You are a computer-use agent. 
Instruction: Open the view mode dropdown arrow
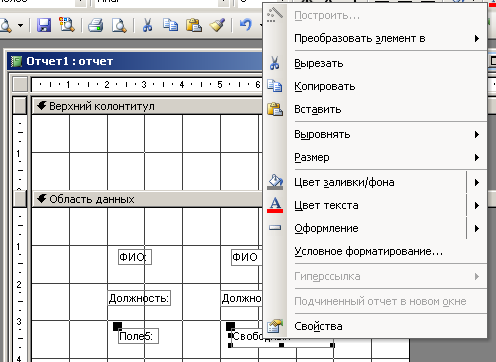21,25
